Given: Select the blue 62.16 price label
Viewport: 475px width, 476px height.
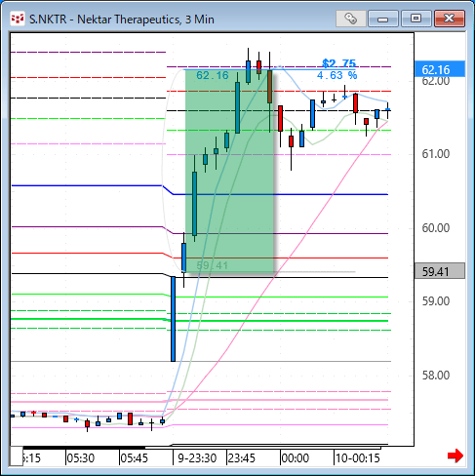Looking at the screenshot, I should pyautogui.click(x=440, y=69).
